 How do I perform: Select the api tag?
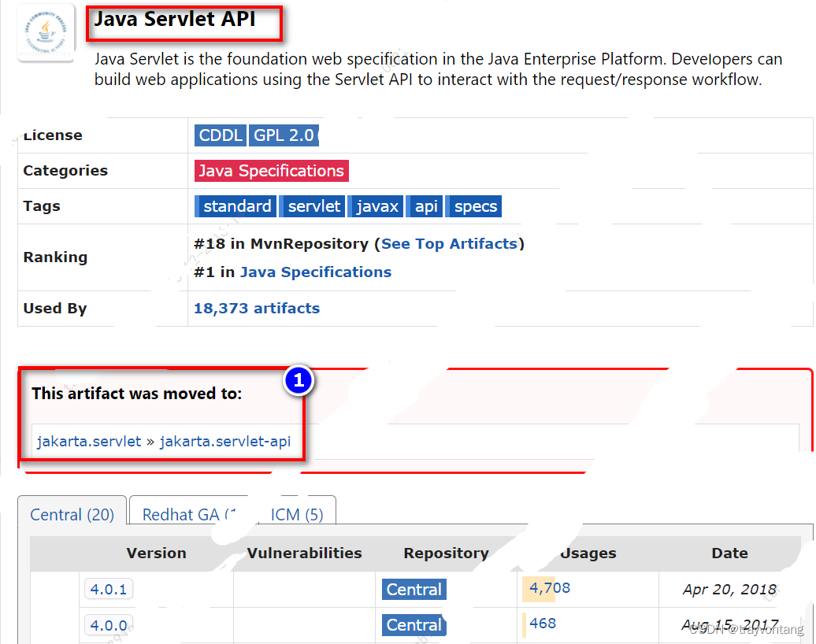425,206
